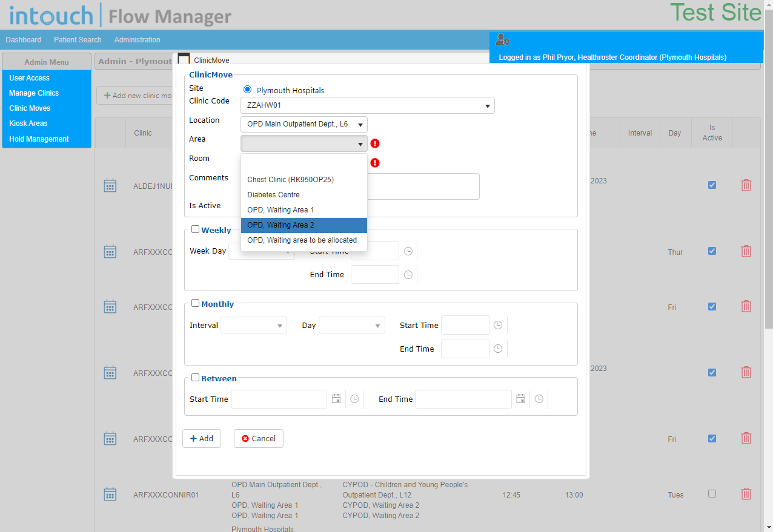The image size is (773, 532).
Task: Select Diabetes Centre area option
Action: pos(304,195)
